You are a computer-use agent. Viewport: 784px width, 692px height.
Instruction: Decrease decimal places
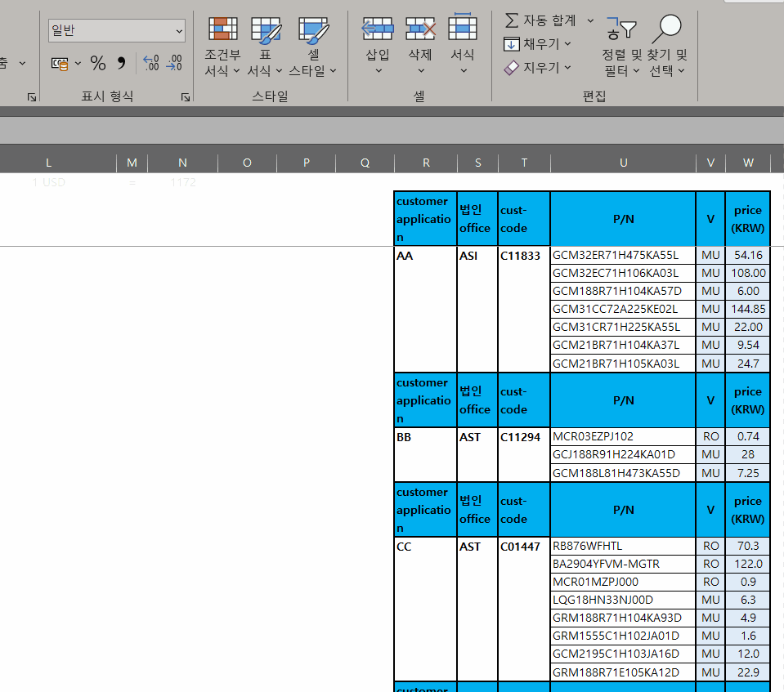174,63
